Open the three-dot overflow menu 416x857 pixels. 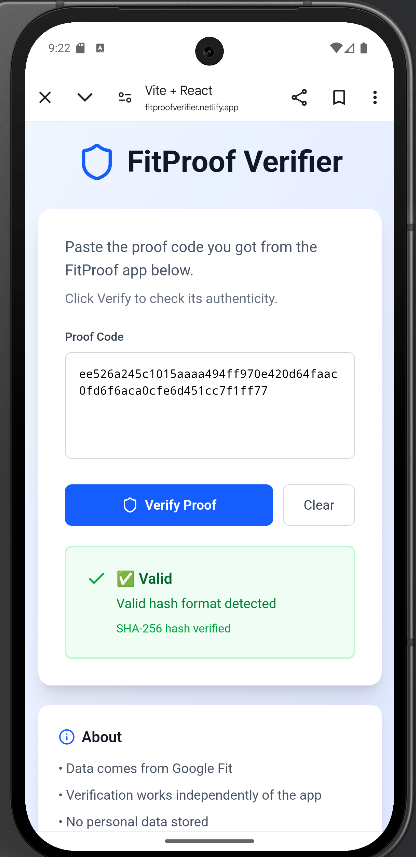[374, 98]
